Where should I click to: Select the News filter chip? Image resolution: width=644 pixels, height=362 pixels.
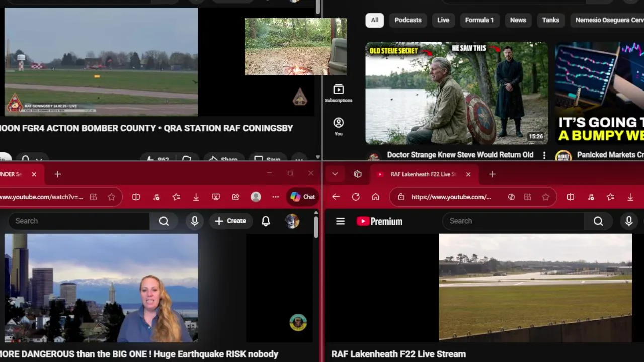tap(518, 20)
